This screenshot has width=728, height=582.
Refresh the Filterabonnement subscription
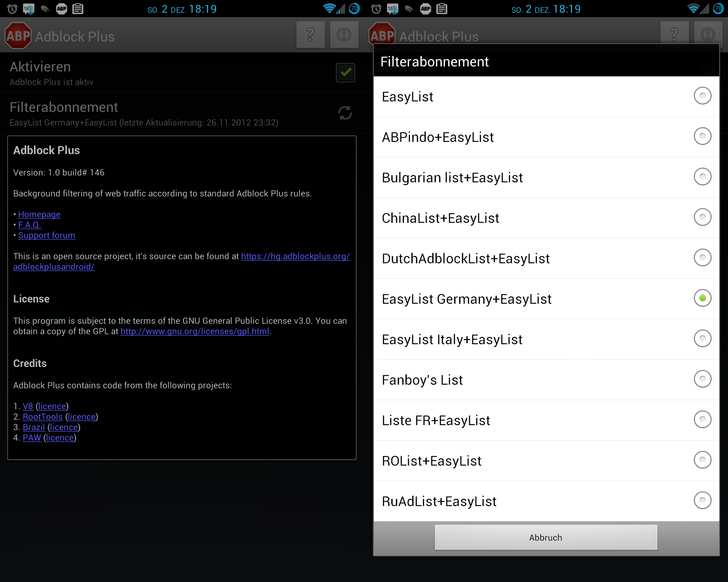(345, 113)
